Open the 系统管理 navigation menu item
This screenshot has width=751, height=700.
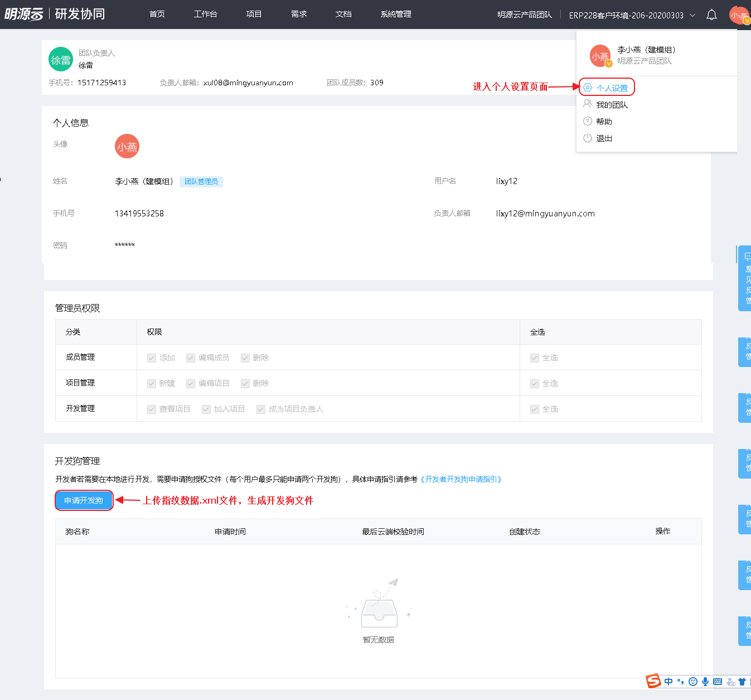pyautogui.click(x=396, y=14)
